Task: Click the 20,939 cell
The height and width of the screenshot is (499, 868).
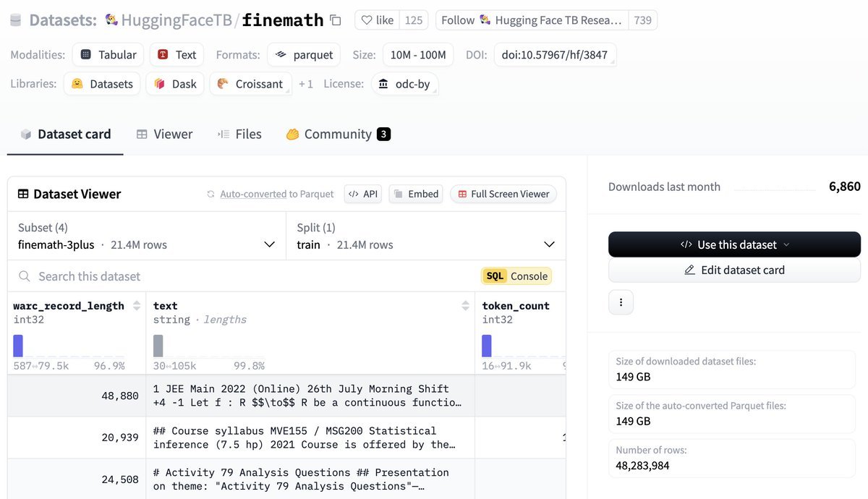Action: coord(77,438)
